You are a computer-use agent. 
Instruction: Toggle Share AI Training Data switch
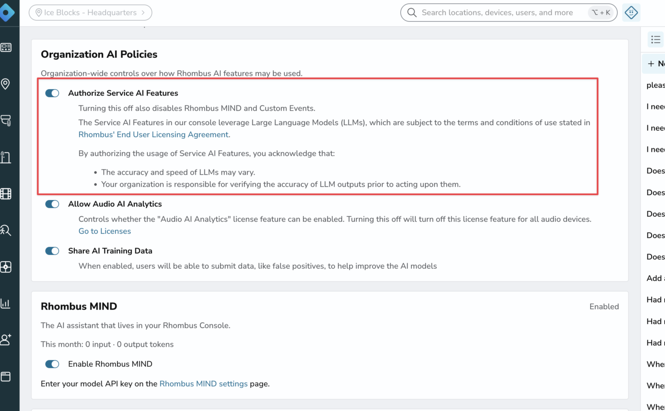pos(52,251)
